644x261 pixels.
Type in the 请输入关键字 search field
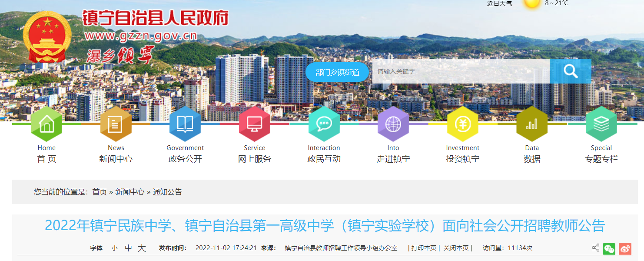(461, 71)
